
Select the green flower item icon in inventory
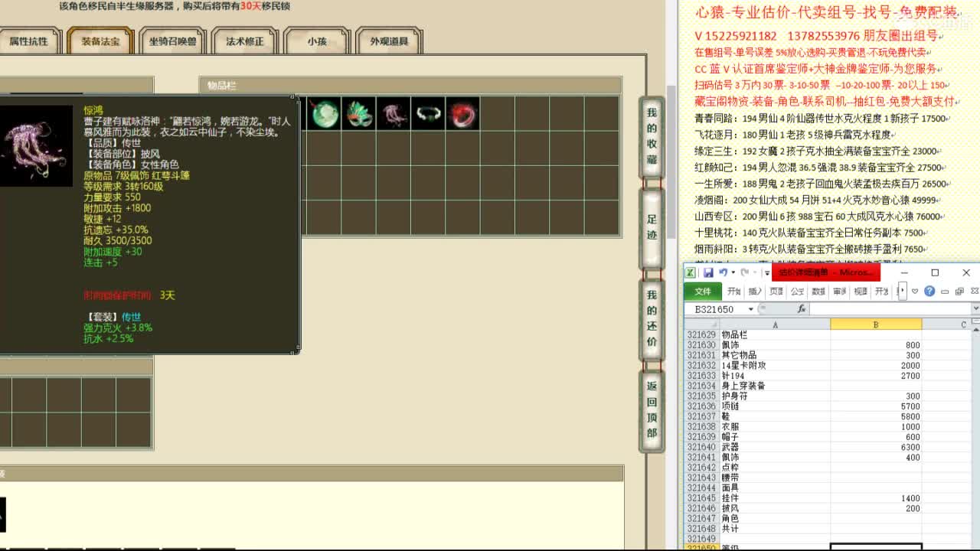(359, 113)
